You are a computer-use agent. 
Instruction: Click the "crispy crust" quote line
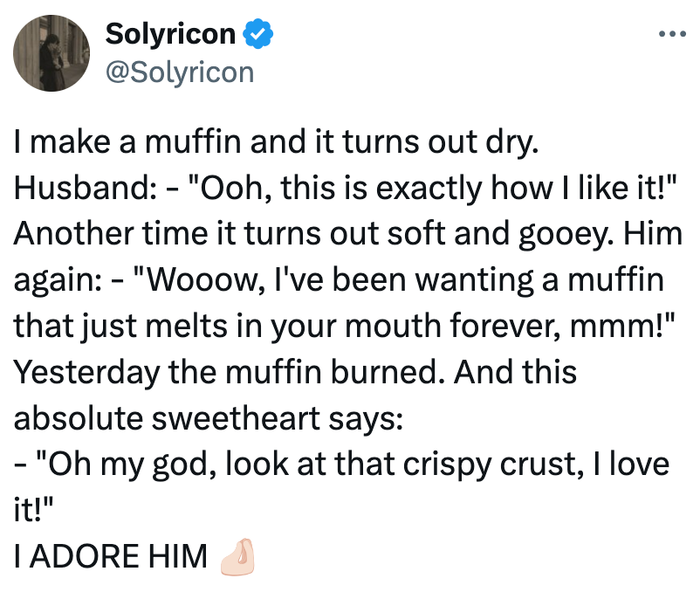(341, 464)
